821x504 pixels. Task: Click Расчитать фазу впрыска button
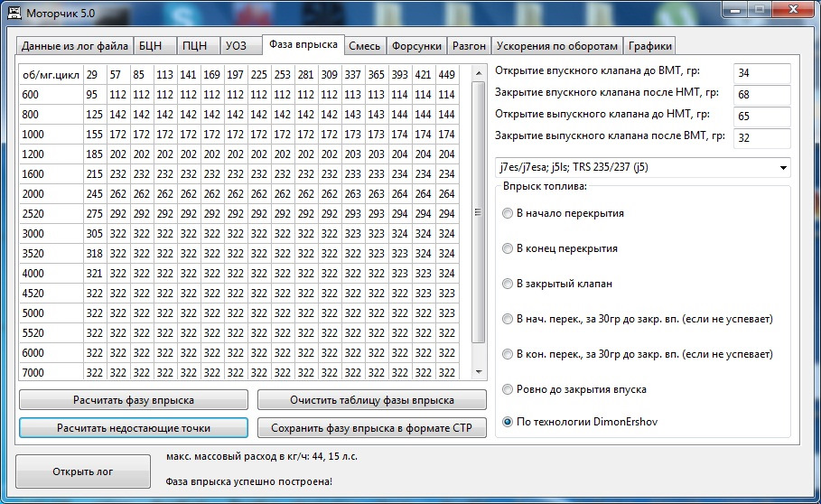tap(134, 400)
